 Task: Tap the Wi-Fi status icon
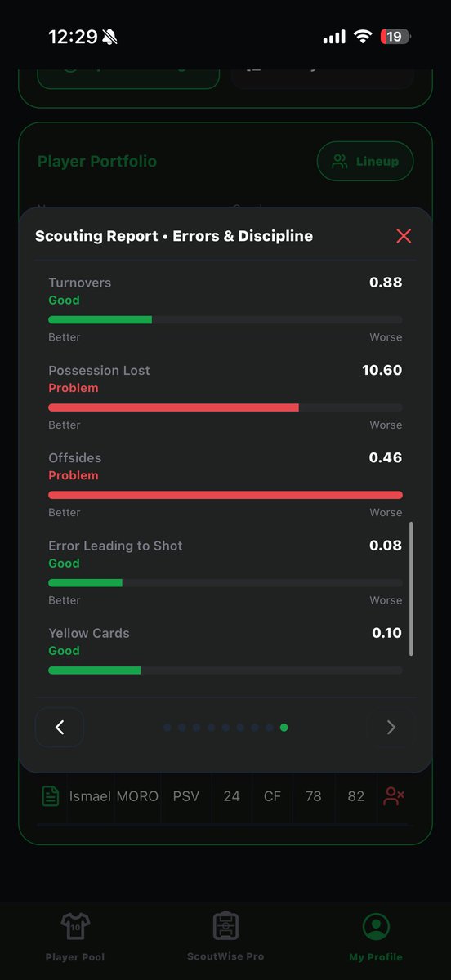362,37
